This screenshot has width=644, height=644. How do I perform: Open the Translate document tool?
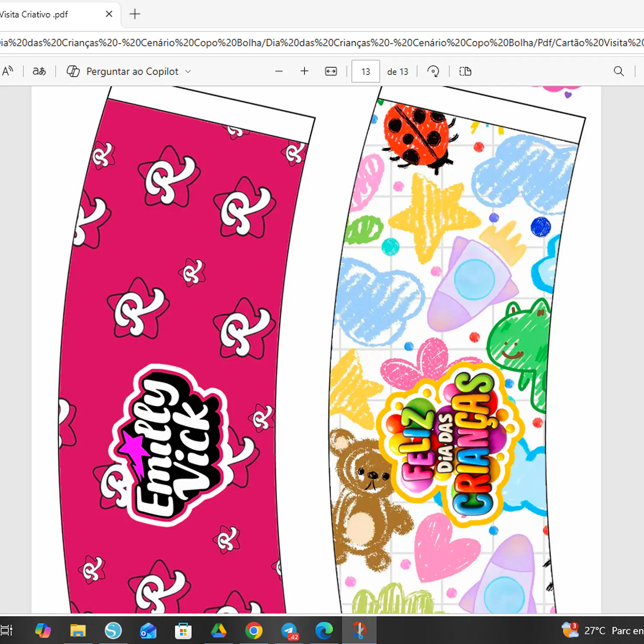39,71
